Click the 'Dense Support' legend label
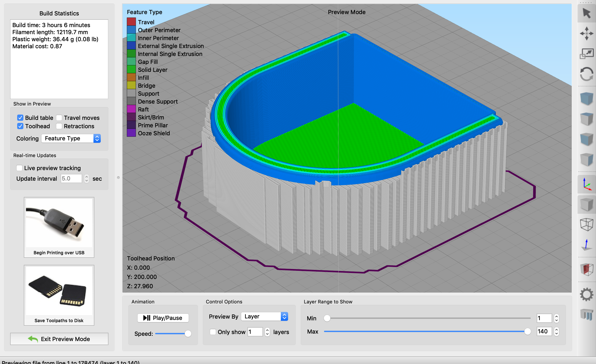This screenshot has height=364, width=596. [x=158, y=102]
